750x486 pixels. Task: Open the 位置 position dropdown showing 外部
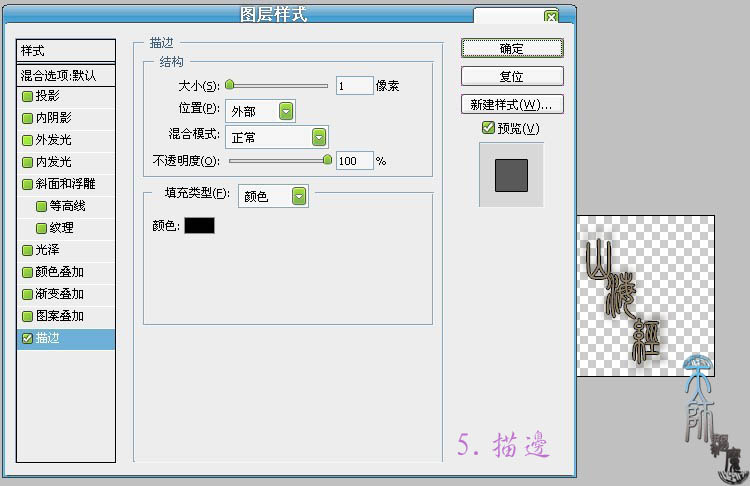point(260,111)
